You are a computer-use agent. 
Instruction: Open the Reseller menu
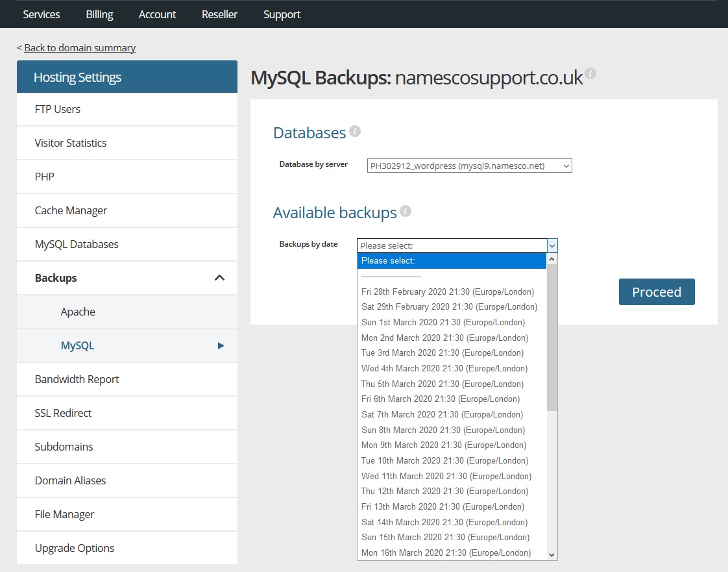[x=219, y=14]
